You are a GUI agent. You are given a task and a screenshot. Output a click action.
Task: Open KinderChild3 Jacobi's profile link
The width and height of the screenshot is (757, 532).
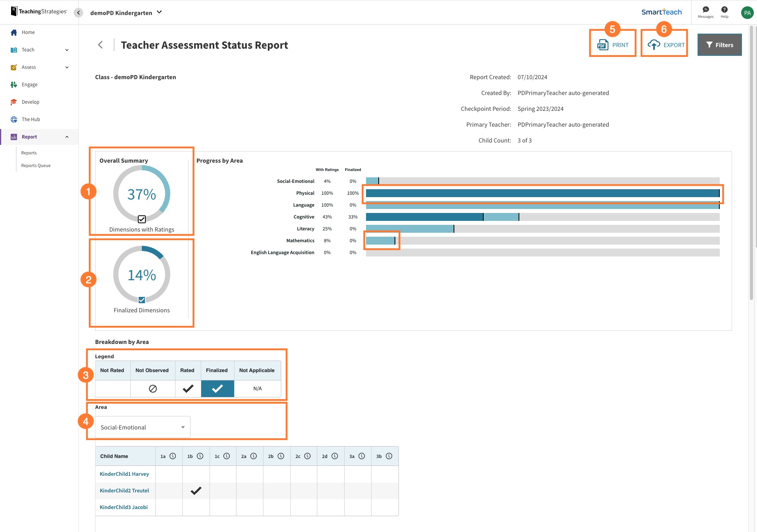123,507
